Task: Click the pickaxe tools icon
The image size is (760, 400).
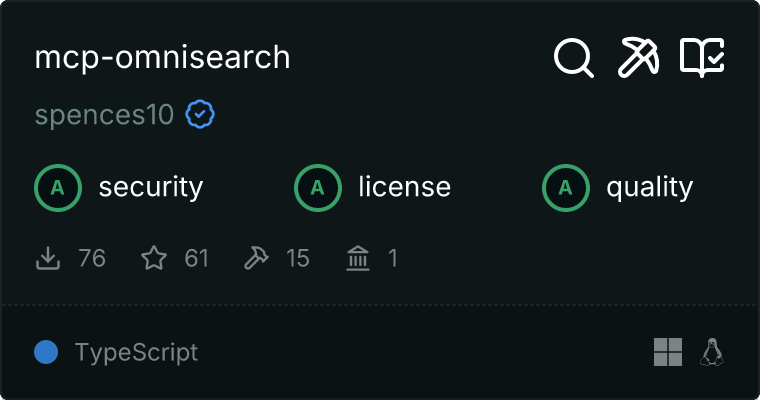Action: (638, 58)
